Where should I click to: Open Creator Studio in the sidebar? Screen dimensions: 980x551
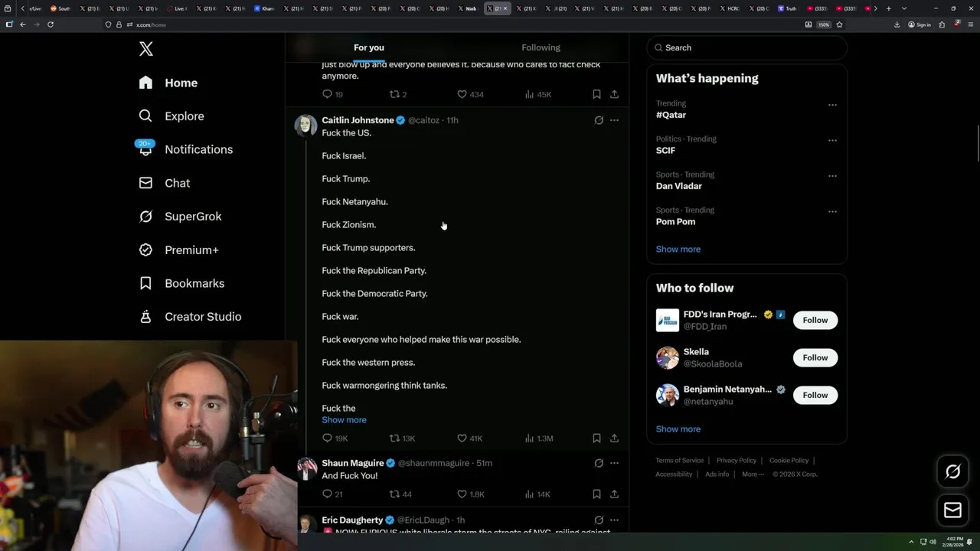pyautogui.click(x=190, y=317)
